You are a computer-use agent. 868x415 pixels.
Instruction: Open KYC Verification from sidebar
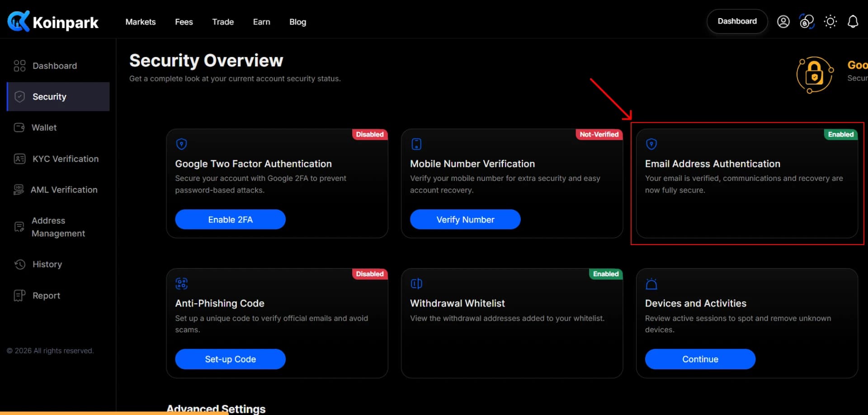pos(58,159)
